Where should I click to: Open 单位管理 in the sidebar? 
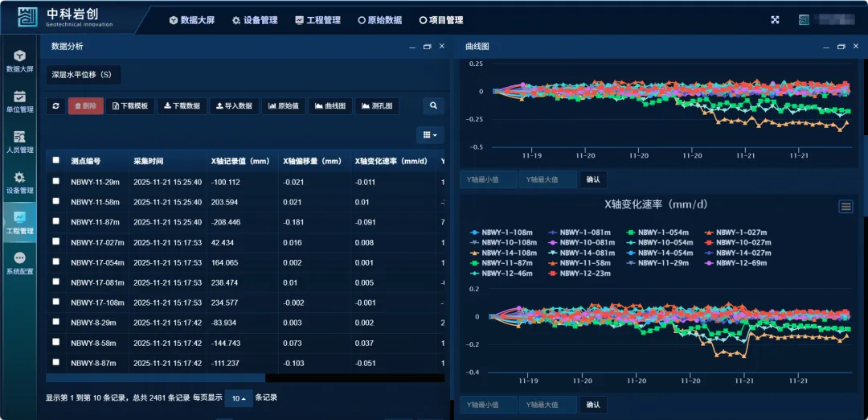(x=20, y=100)
